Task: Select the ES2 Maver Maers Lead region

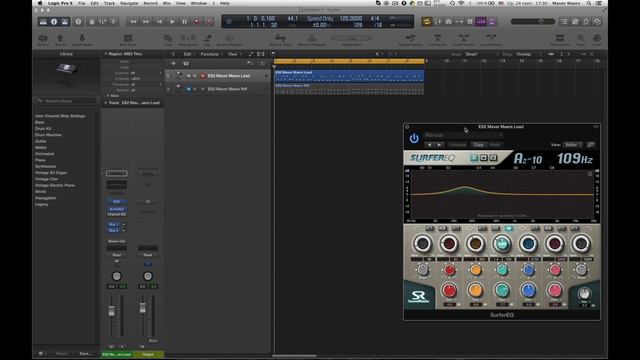Action: (x=349, y=76)
